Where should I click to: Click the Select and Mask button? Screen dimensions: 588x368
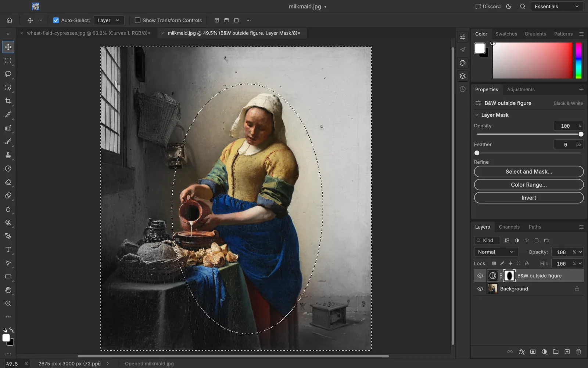point(529,171)
